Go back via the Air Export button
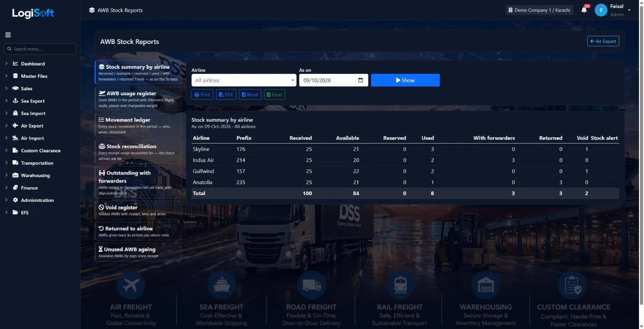Screen dimensions: 644x329 pos(603,41)
